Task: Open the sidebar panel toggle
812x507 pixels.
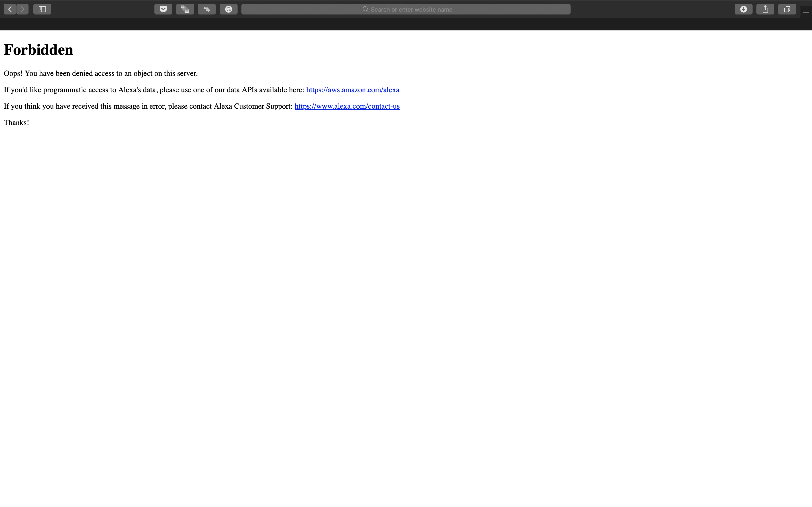Action: tap(42, 9)
